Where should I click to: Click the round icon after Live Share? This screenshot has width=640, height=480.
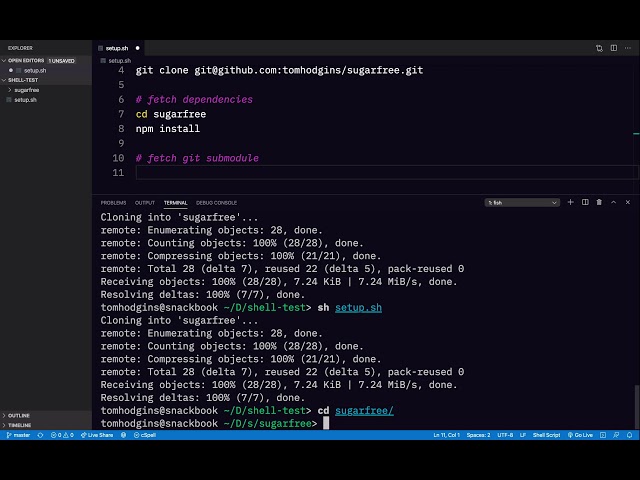tap(123, 435)
